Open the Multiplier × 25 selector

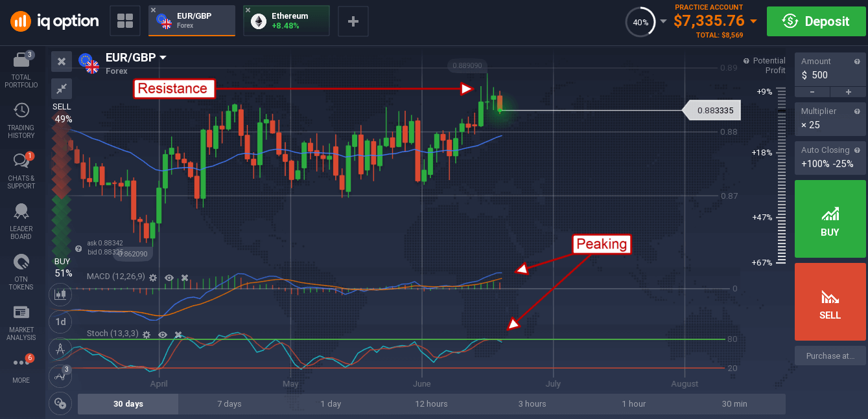click(x=830, y=118)
